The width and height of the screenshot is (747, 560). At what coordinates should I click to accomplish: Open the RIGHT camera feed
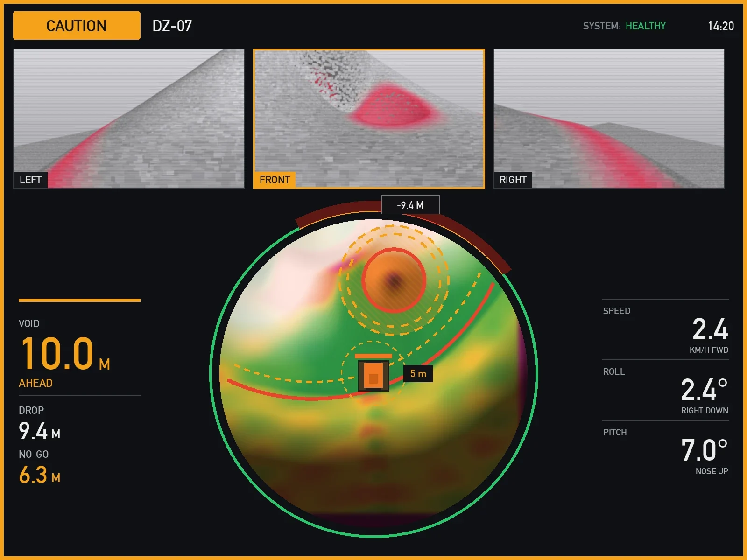609,119
